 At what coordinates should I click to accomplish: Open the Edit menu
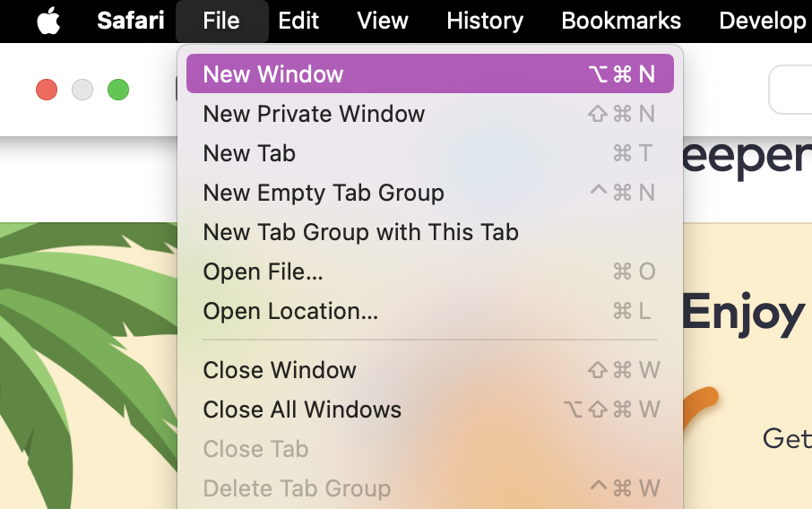pyautogui.click(x=298, y=21)
